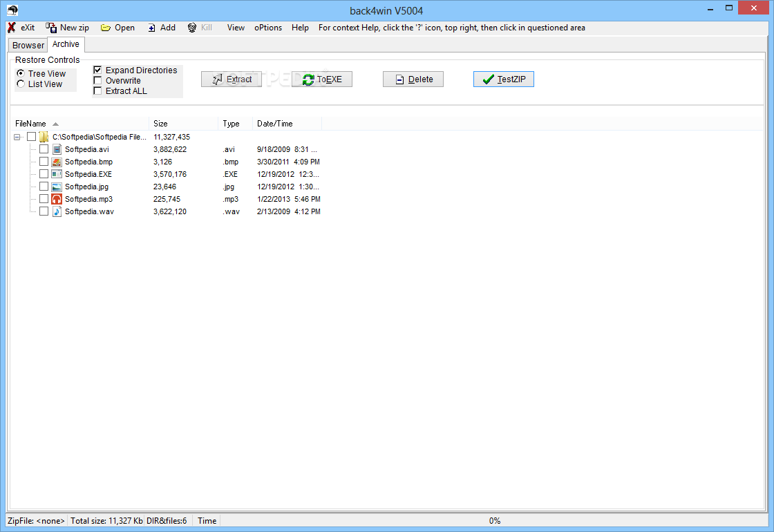
Task: Tick the checkbox for Softpedia.EXE
Action: (44, 173)
